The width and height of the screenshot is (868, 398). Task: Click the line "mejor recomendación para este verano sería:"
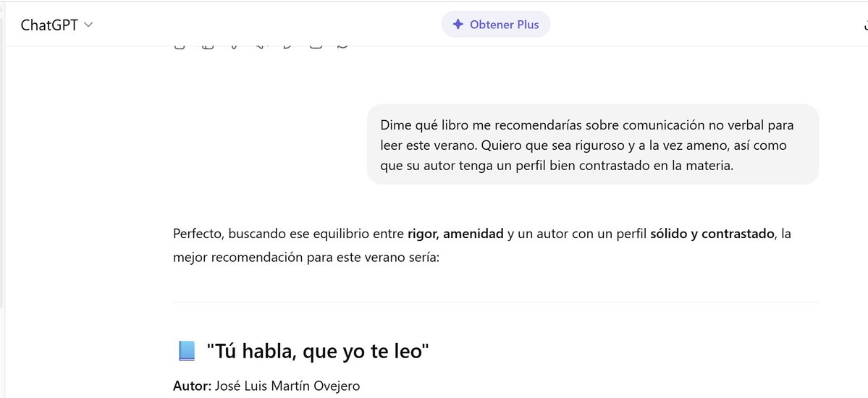click(306, 258)
